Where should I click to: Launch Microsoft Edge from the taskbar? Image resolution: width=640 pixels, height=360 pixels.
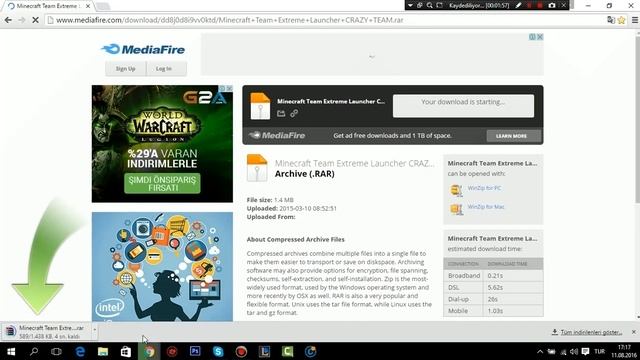tap(80, 351)
